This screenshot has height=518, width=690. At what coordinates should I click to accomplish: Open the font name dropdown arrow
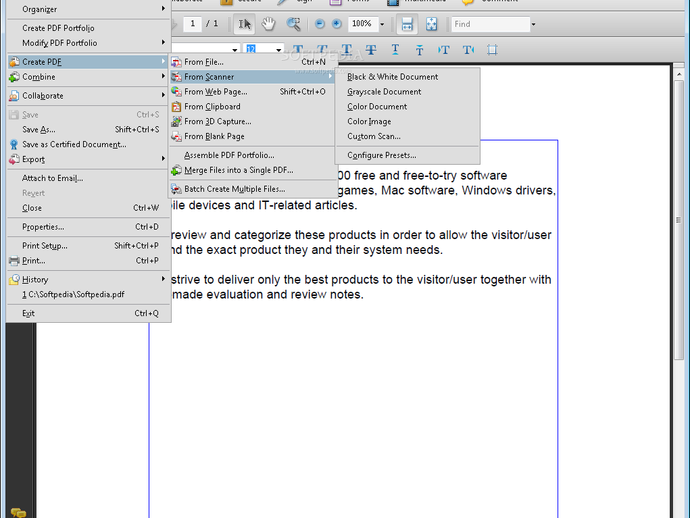pyautogui.click(x=235, y=50)
